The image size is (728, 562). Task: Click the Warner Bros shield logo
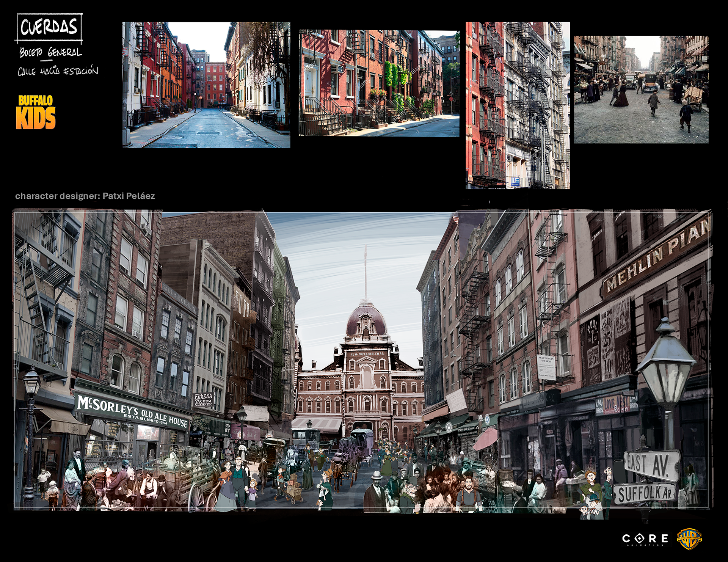[690, 538]
